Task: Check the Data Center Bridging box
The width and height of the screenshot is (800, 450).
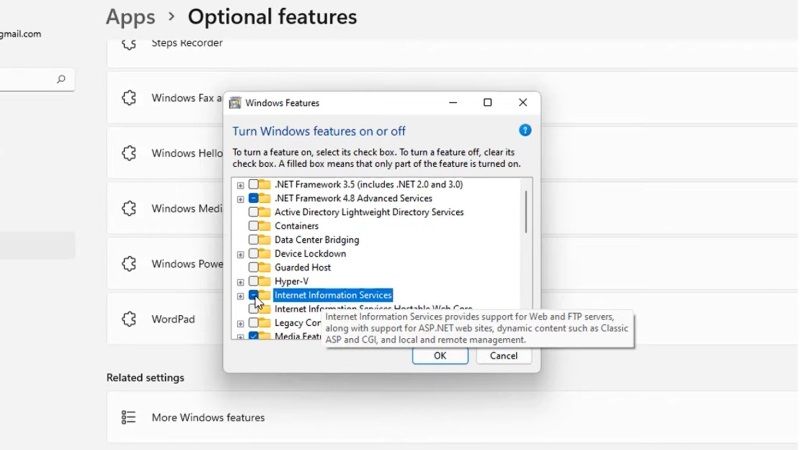Action: [x=253, y=239]
